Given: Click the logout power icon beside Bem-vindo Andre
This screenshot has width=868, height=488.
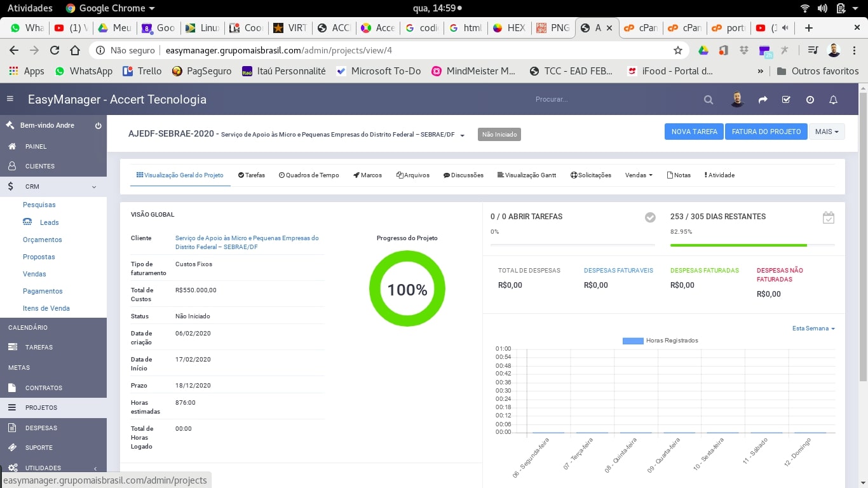Looking at the screenshot, I should [x=98, y=126].
